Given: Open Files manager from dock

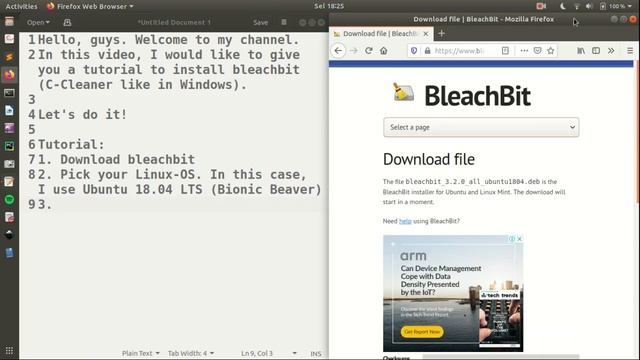Looking at the screenshot, I should 9,21.
